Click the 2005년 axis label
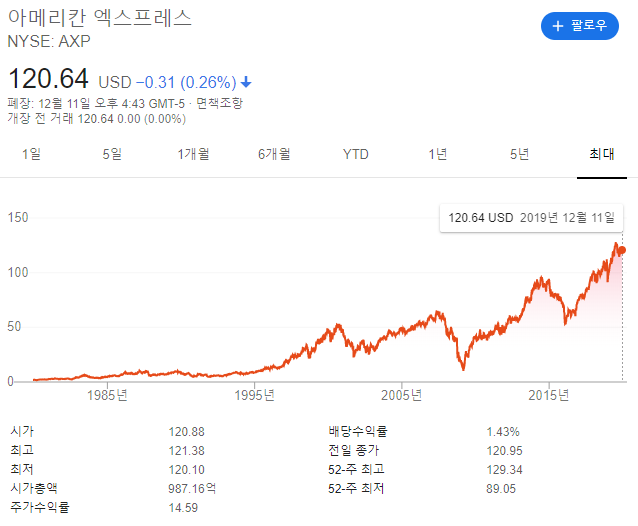 [402, 395]
